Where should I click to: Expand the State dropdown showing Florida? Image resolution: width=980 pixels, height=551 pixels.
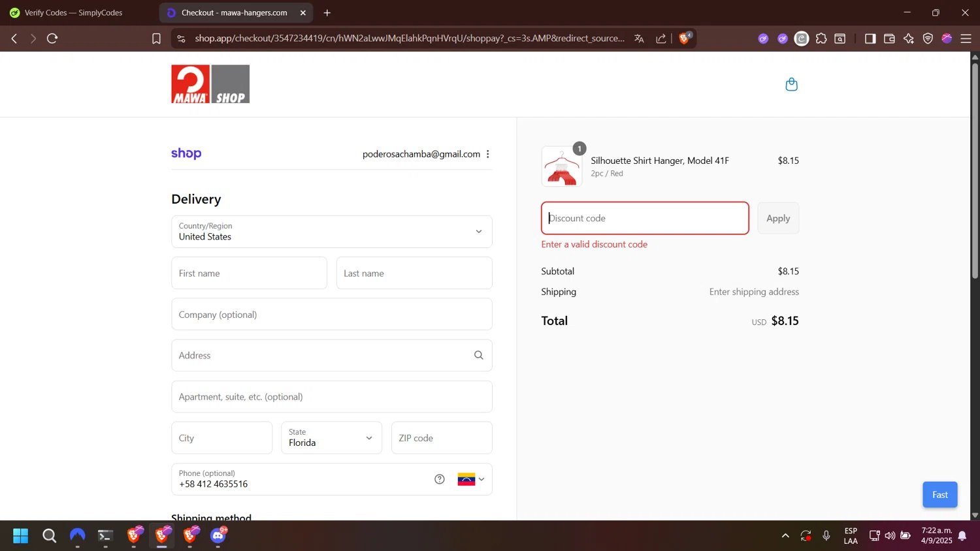click(x=332, y=438)
